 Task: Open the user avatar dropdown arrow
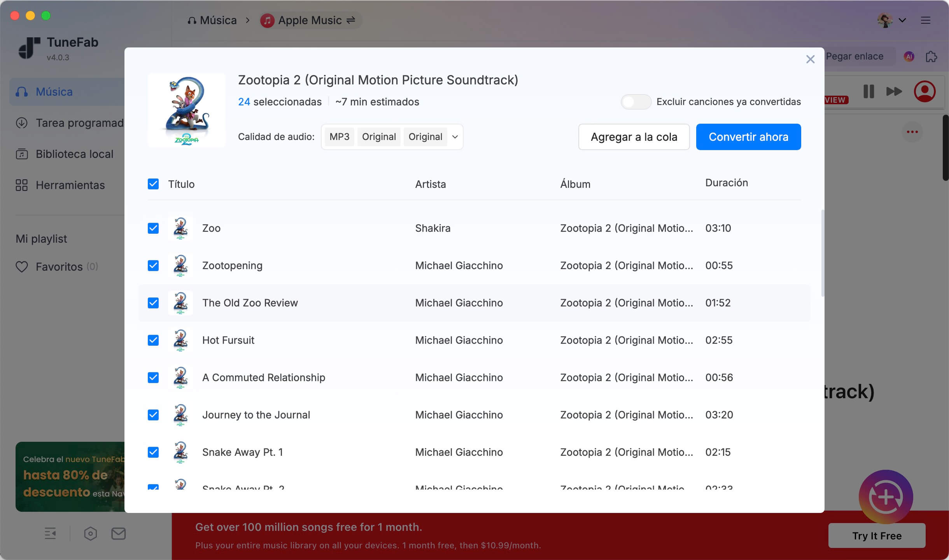(x=902, y=20)
